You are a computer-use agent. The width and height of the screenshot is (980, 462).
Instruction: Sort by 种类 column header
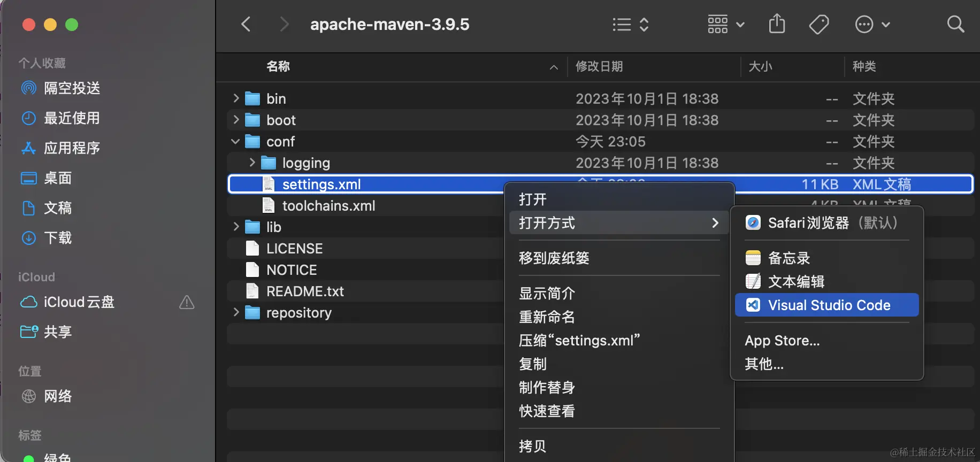(x=864, y=66)
